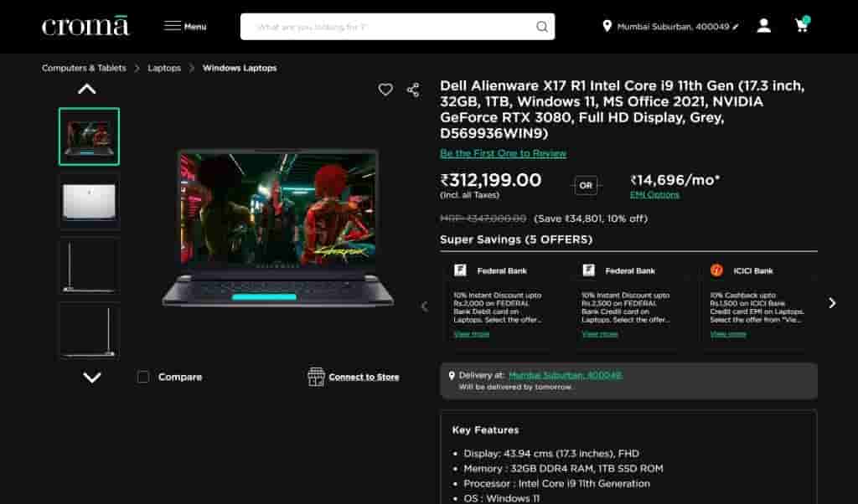Add product to wishlist heart icon
The height and width of the screenshot is (504, 858).
coord(385,90)
